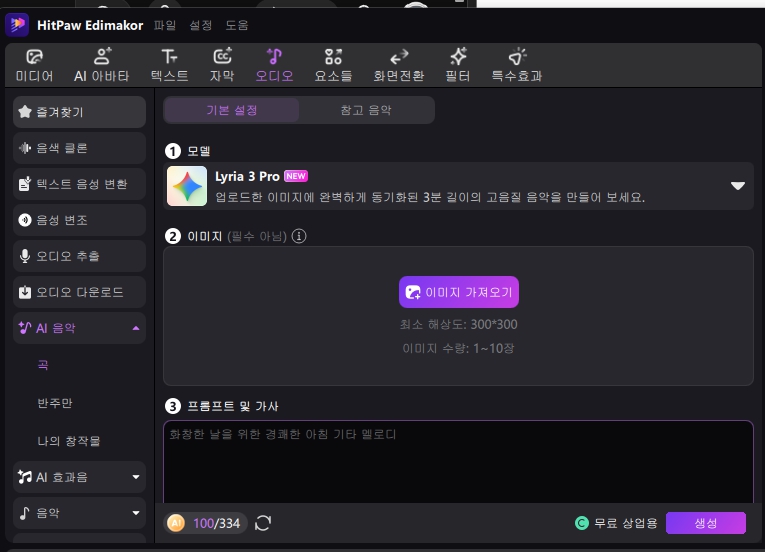Collapse the AI 음악 section
765x552 pixels.
coord(136,328)
